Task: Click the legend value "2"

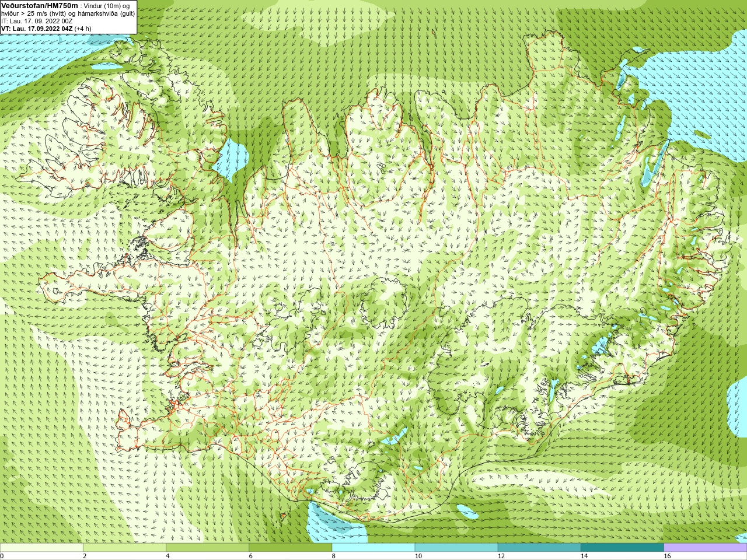Action: point(85,556)
